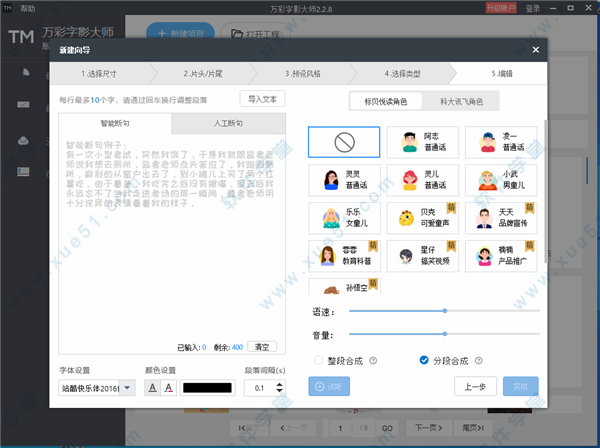Click 上一步 to go back

click(476, 386)
